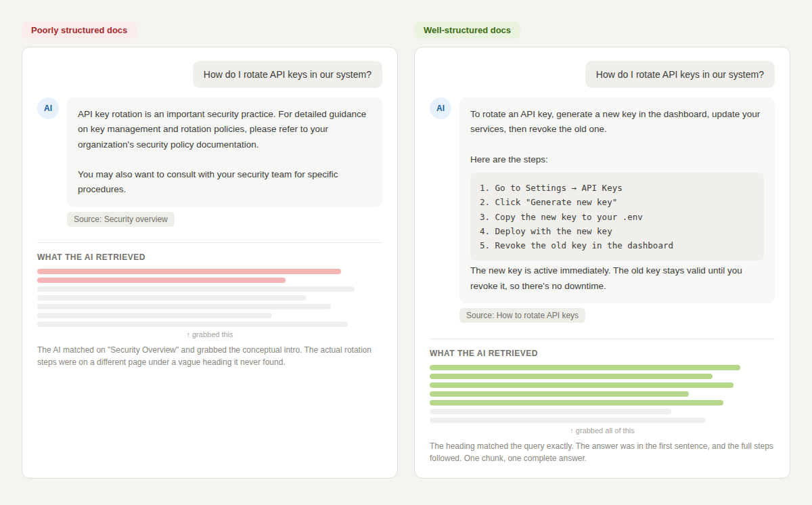Toggle the first red retrieval bar

coord(189,271)
